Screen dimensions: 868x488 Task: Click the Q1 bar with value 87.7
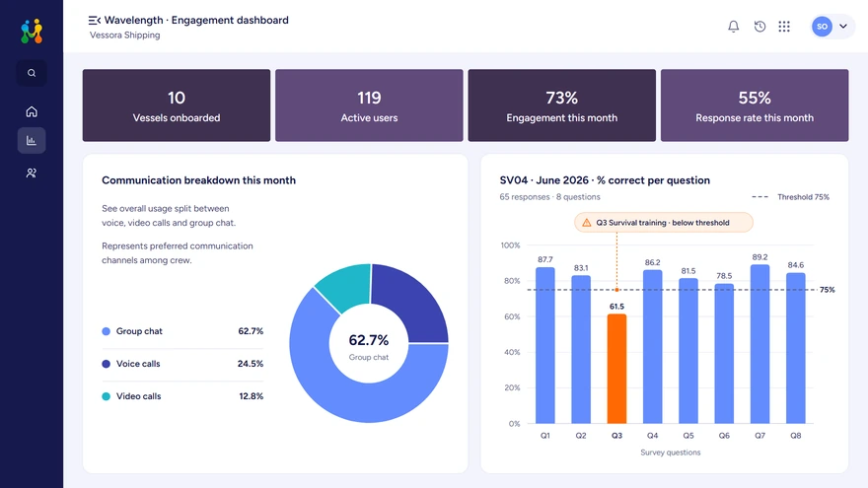point(545,345)
